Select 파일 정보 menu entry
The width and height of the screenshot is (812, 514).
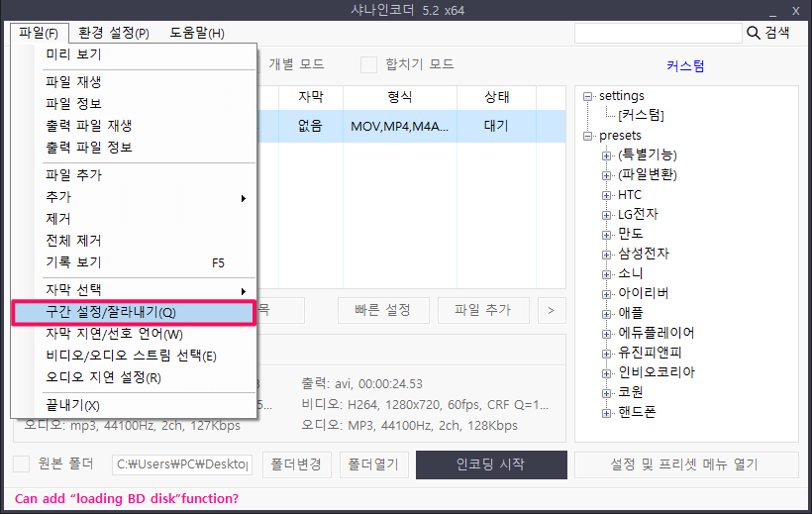pos(134,104)
